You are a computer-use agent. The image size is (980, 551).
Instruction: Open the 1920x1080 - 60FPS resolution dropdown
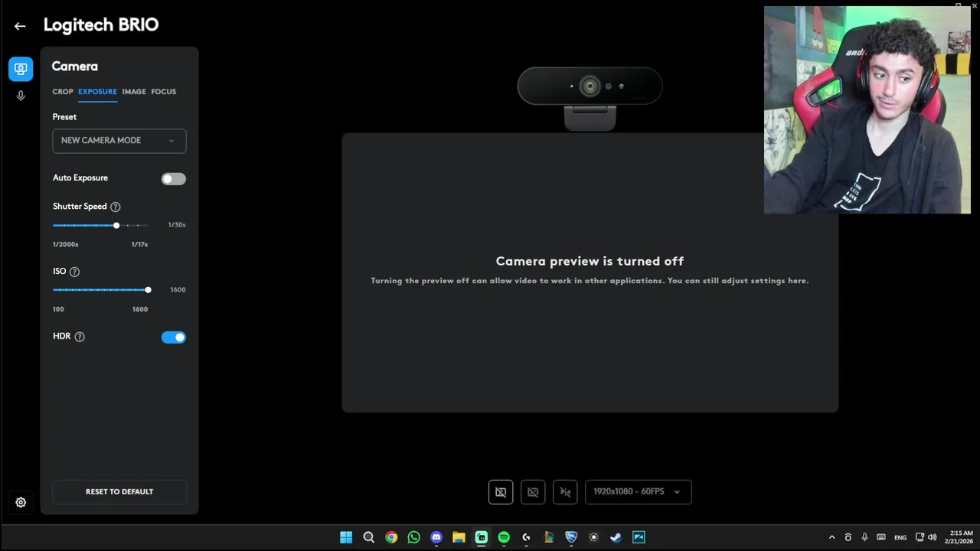pyautogui.click(x=639, y=492)
